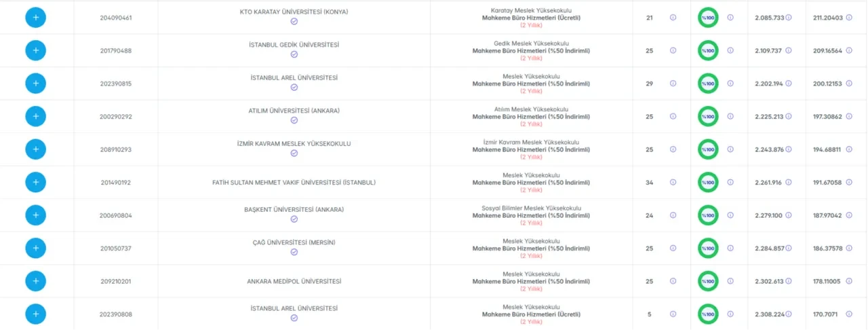Screen dimensions: 868x330
Task: Select program code 208910293 cell
Action: point(116,149)
